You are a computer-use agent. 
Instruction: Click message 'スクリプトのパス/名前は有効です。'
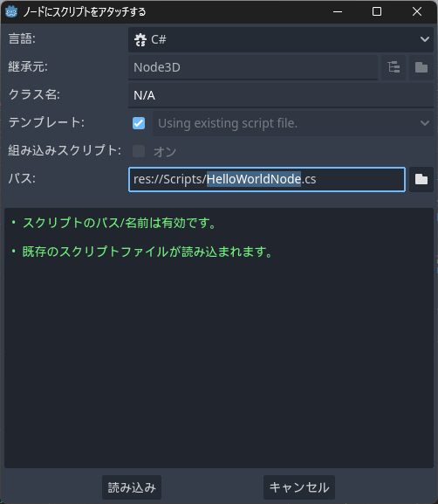pyautogui.click(x=120, y=223)
